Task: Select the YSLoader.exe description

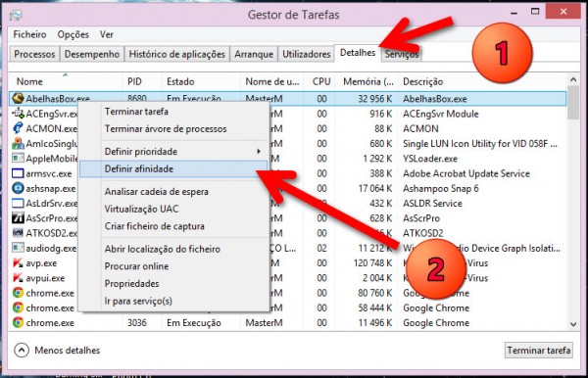Action: point(430,159)
